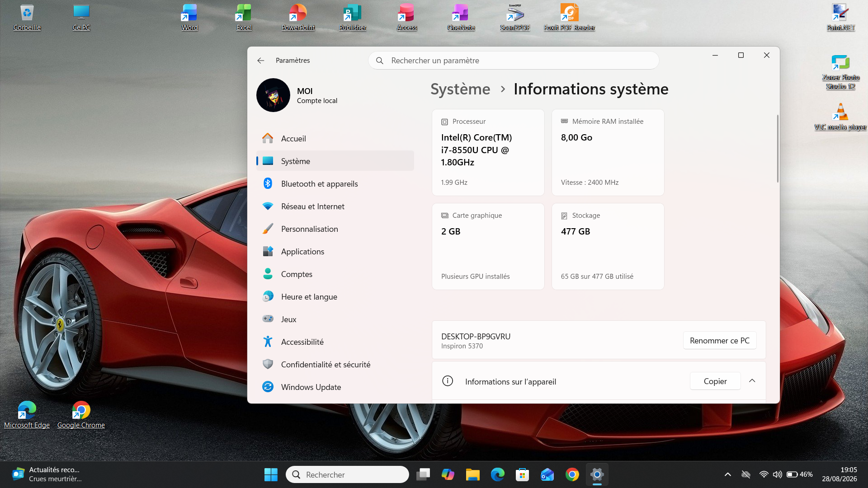868x488 pixels.
Task: Click the Carte graphique 2 GB card
Action: (x=488, y=247)
